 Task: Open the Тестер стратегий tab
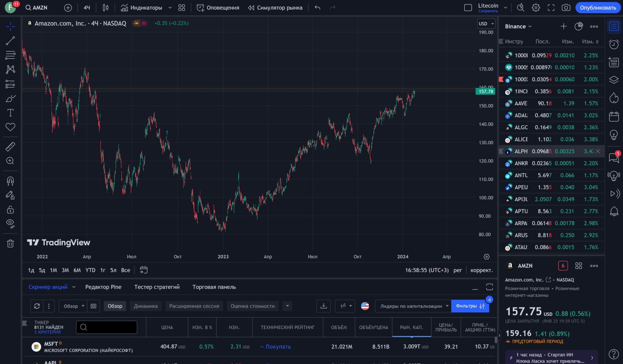click(x=157, y=287)
